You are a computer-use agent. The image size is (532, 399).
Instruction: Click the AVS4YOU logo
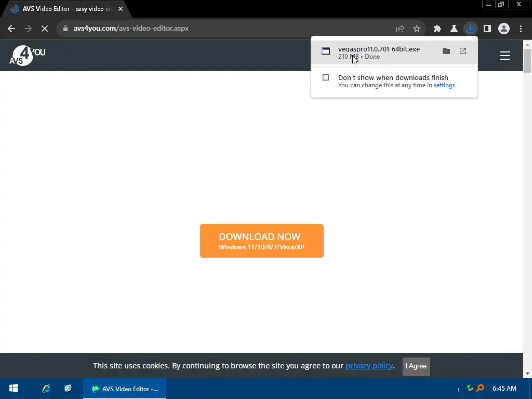[x=27, y=55]
